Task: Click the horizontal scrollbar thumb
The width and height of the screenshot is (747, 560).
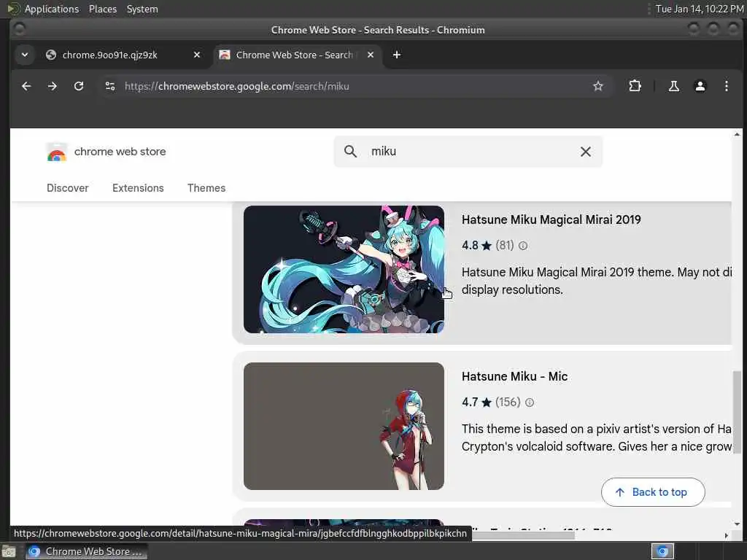Action: click(x=523, y=535)
